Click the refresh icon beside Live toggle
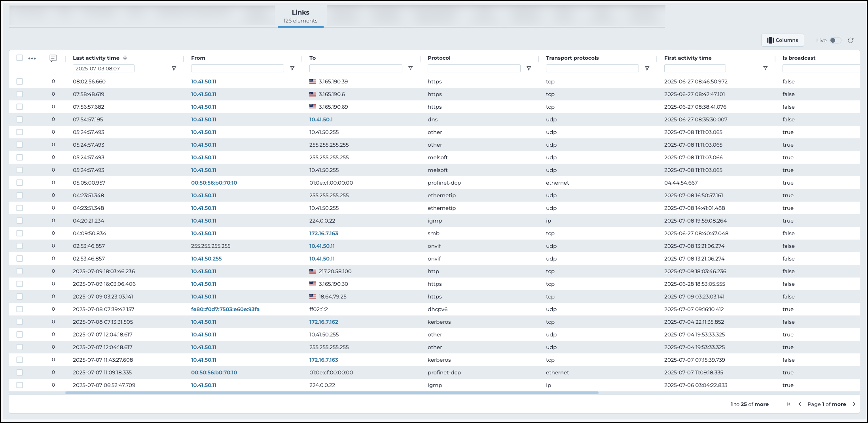Image resolution: width=868 pixels, height=423 pixels. click(x=851, y=40)
